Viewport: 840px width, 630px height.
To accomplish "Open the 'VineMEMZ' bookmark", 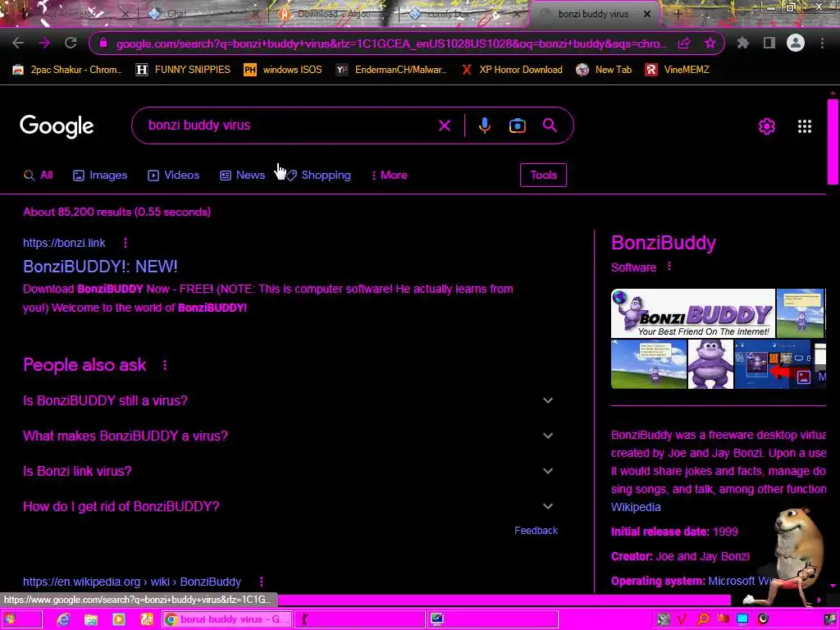I will click(x=677, y=70).
